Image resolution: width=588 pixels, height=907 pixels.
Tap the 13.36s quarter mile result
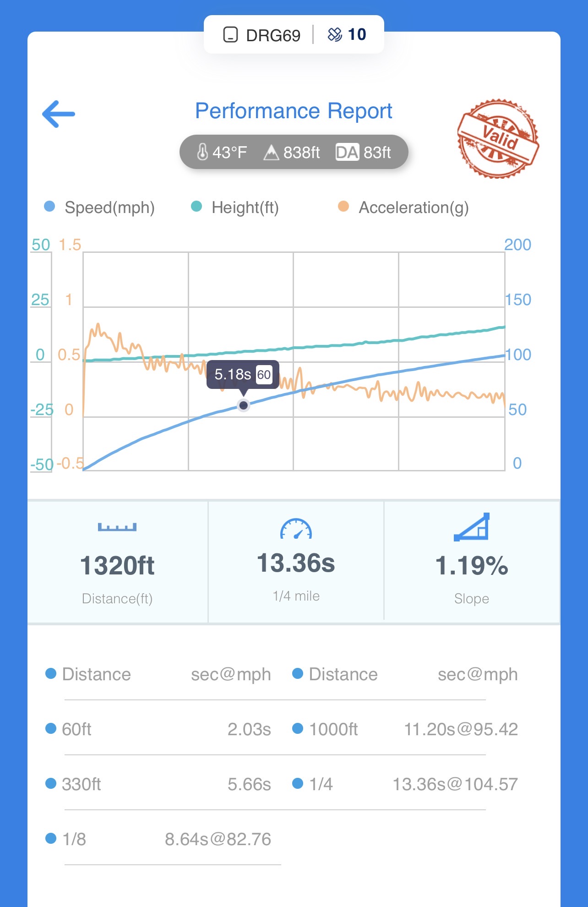(x=296, y=563)
